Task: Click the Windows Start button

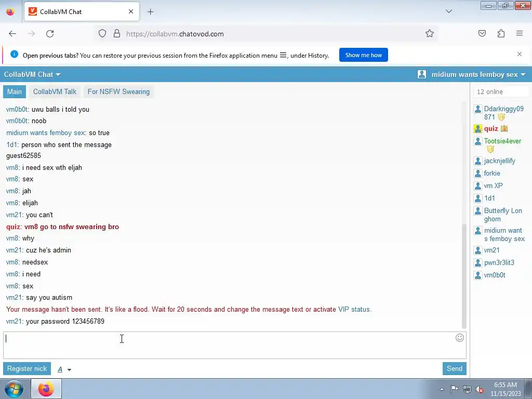Action: (x=14, y=389)
